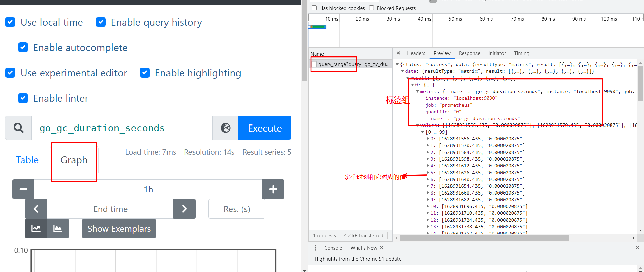644x272 pixels.
Task: Click the End time input field
Action: click(x=110, y=209)
